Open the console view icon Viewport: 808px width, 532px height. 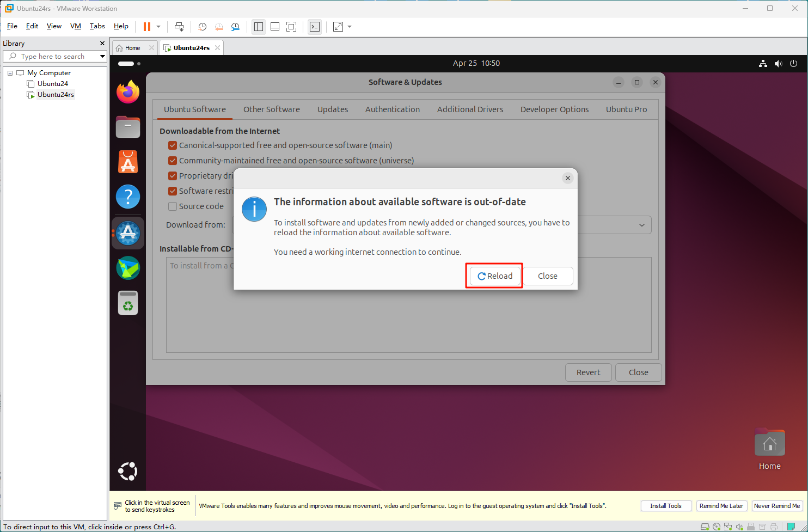(x=315, y=27)
